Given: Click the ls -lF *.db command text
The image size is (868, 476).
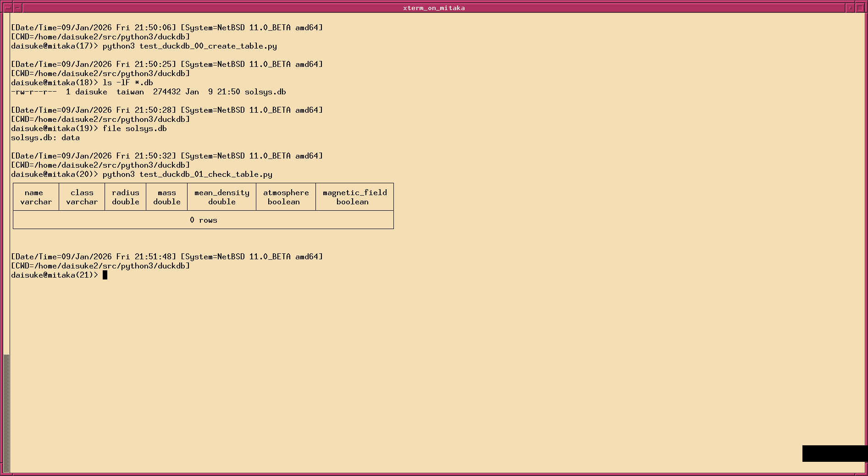Looking at the screenshot, I should (129, 82).
